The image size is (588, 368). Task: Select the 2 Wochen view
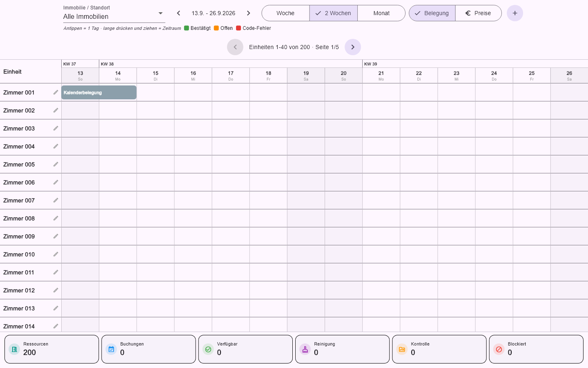(334, 13)
